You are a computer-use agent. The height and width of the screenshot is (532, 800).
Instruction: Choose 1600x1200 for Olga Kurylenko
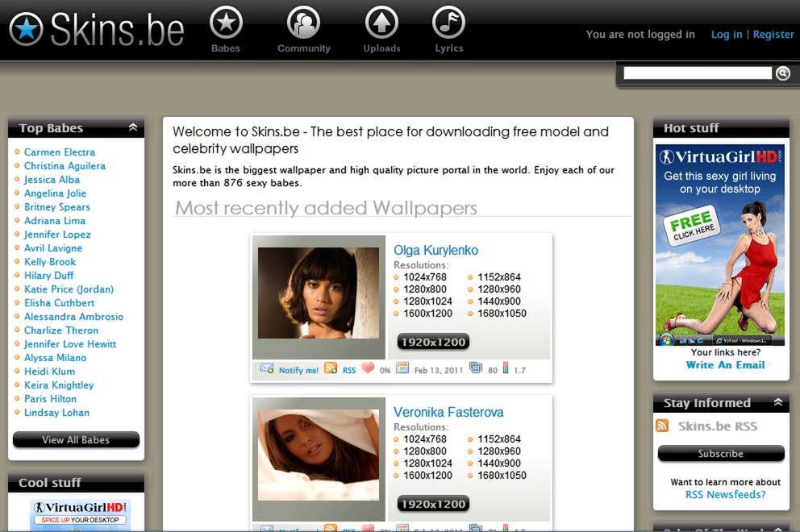coord(427,314)
